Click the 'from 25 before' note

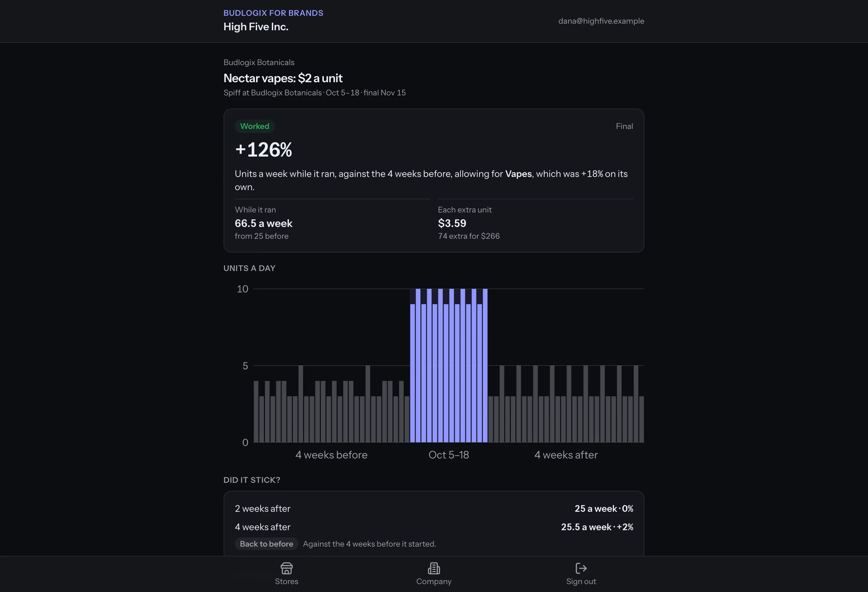tap(261, 236)
